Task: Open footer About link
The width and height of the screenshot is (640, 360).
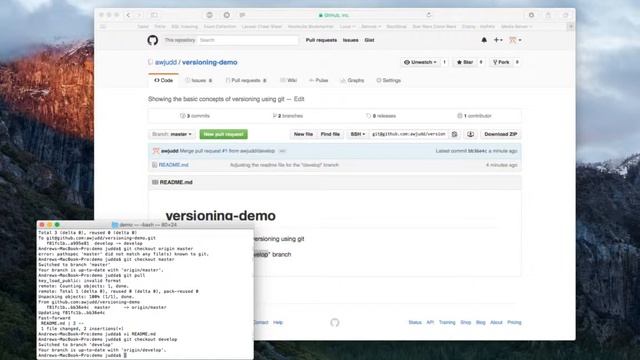Action: click(x=496, y=322)
